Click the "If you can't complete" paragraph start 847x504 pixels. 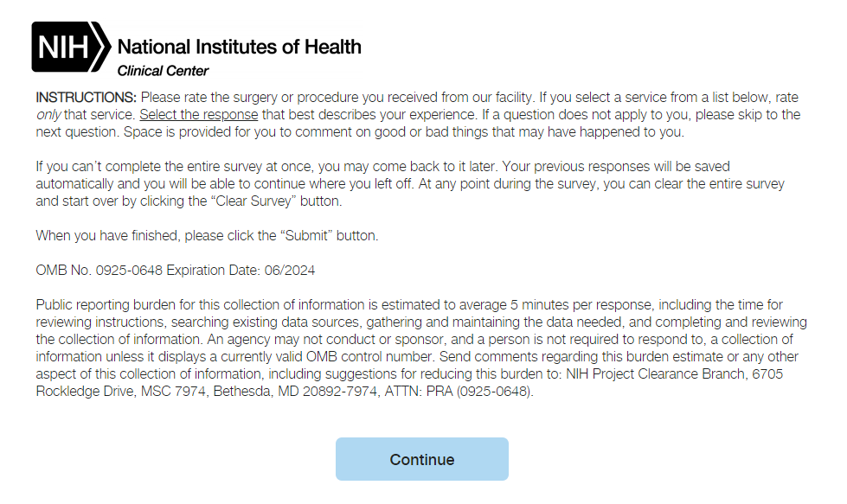pos(95,166)
